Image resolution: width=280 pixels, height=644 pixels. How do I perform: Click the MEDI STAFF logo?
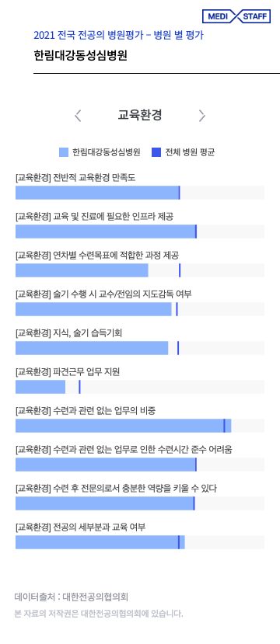pyautogui.click(x=236, y=16)
